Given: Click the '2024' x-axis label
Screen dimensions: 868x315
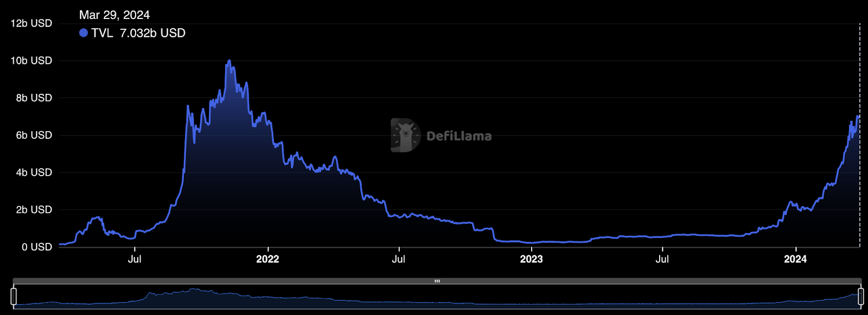Looking at the screenshot, I should [x=795, y=259].
